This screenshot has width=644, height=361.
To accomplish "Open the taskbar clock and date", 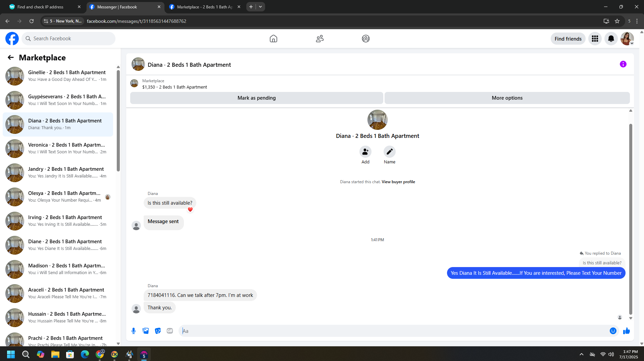I will 629,354.
